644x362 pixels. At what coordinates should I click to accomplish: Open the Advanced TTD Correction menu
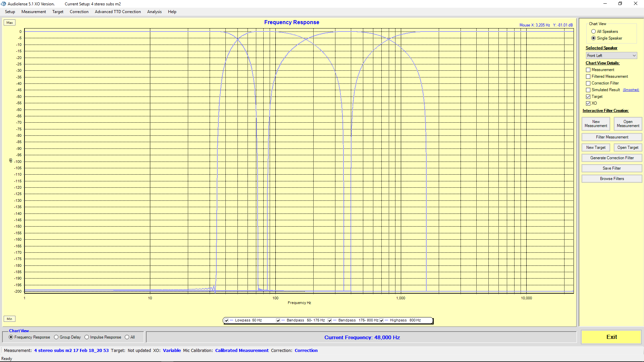tap(118, 12)
